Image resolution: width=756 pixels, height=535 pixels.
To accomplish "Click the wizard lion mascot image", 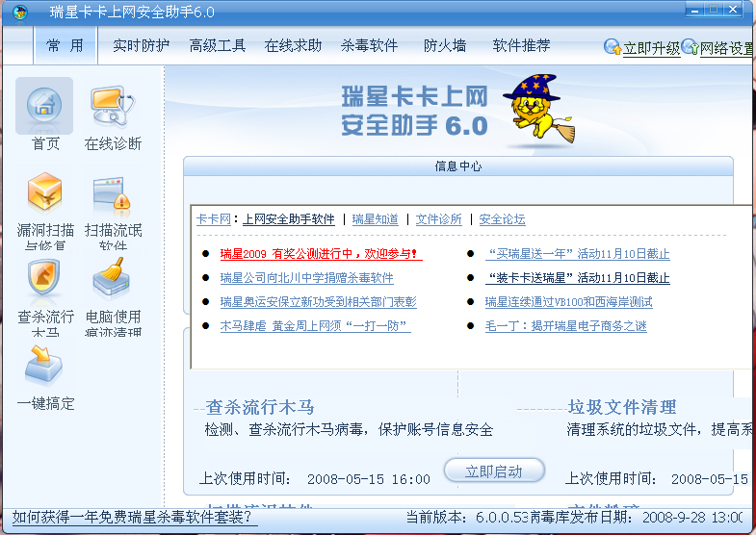I will click(x=539, y=109).
